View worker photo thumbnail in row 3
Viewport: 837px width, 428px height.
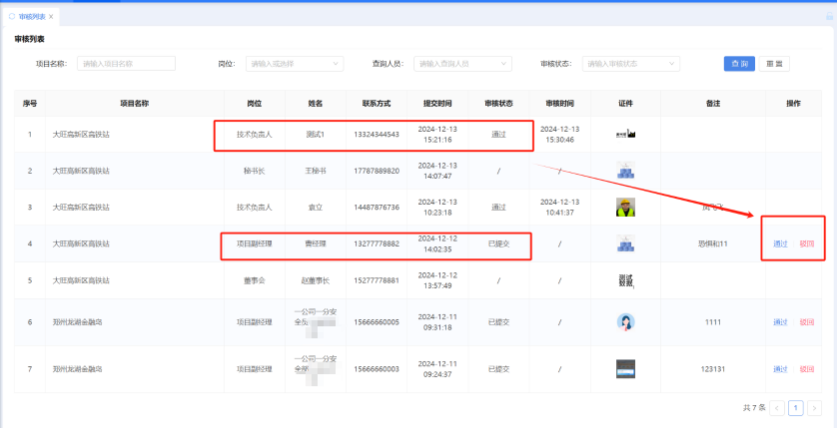coord(626,208)
